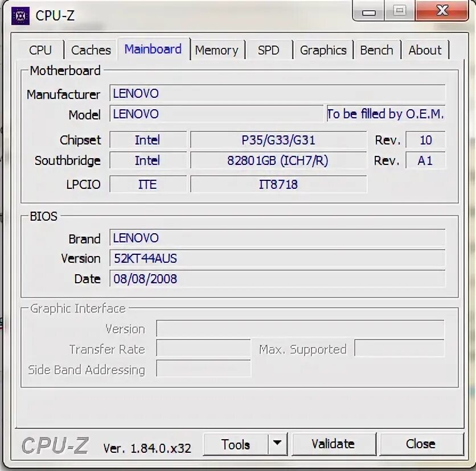Click the 82801GB (ICH7/R) southbridge value

pyautogui.click(x=278, y=160)
